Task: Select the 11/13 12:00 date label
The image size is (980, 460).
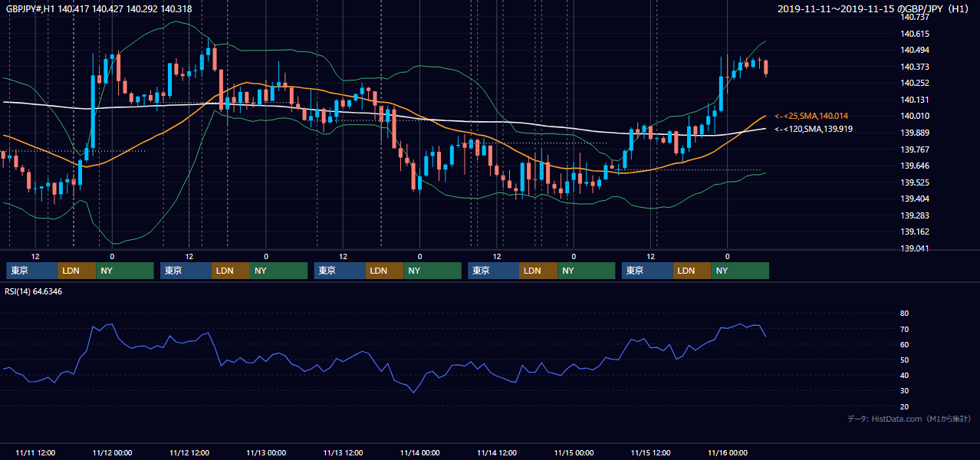Action: [x=343, y=452]
